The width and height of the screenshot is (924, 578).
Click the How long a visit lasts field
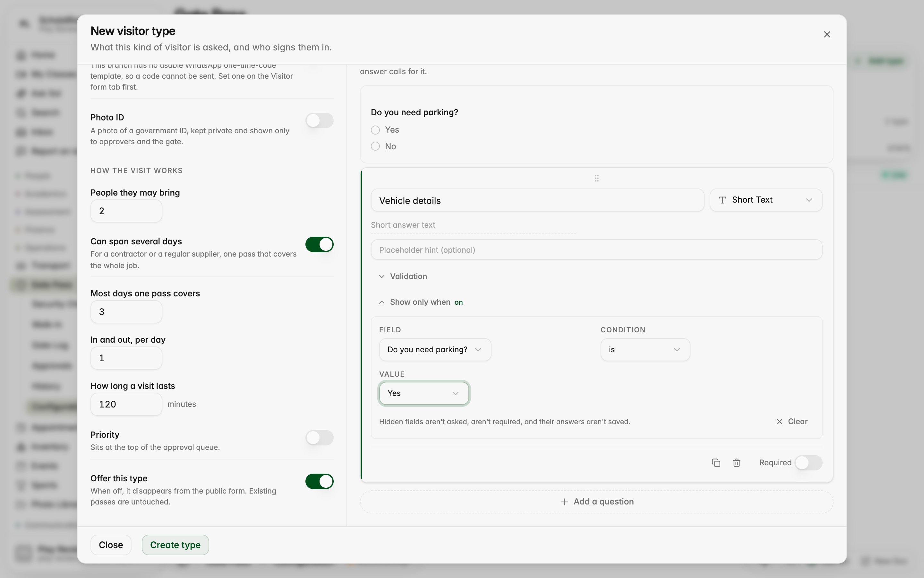[126, 405]
